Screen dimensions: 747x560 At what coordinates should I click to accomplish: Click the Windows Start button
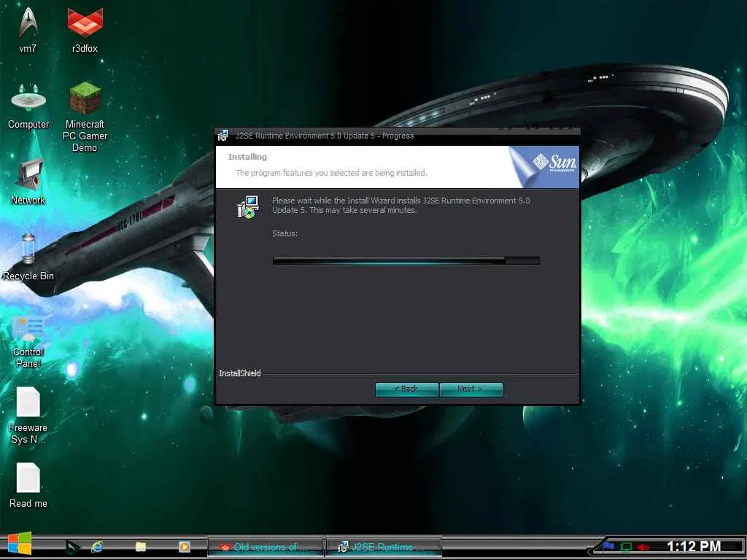(x=20, y=544)
